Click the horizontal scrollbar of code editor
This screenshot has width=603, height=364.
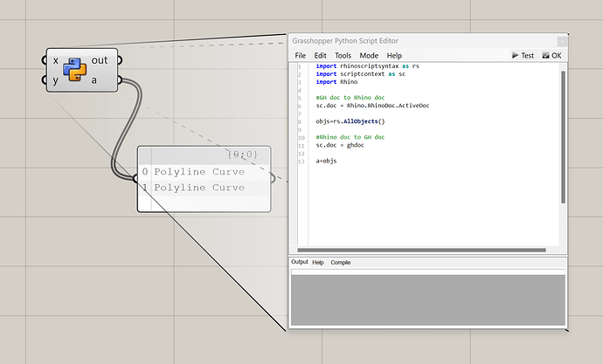(421, 250)
